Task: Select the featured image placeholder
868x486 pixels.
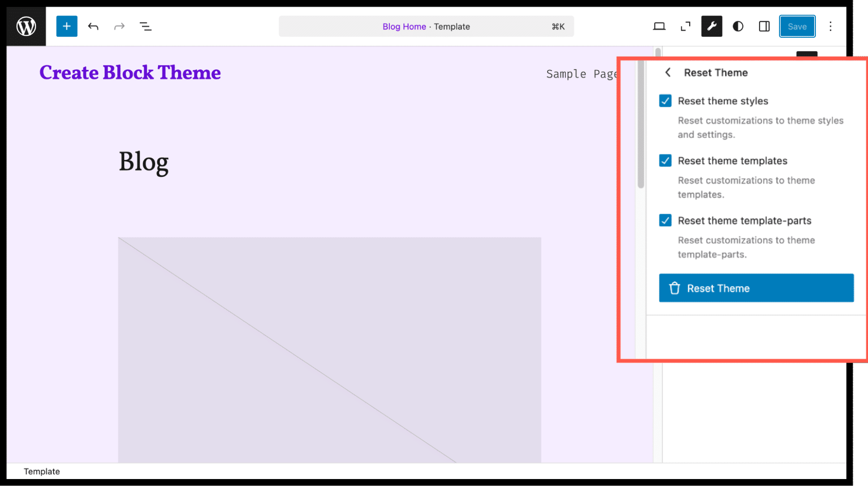Action: (330, 350)
